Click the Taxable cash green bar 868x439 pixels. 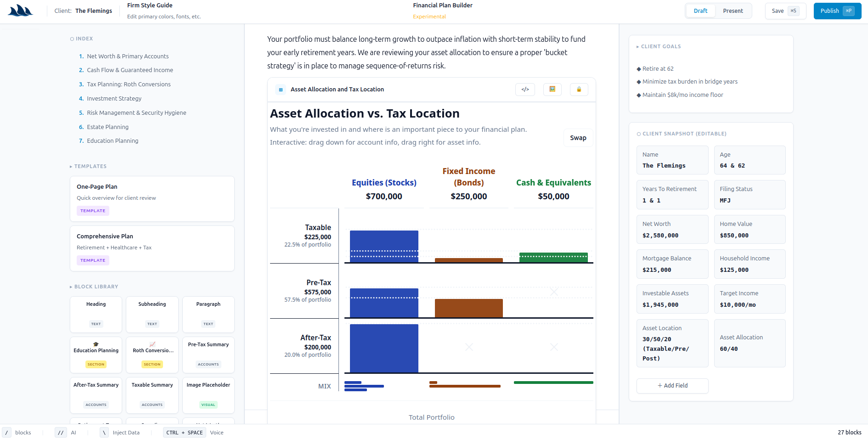pyautogui.click(x=553, y=258)
